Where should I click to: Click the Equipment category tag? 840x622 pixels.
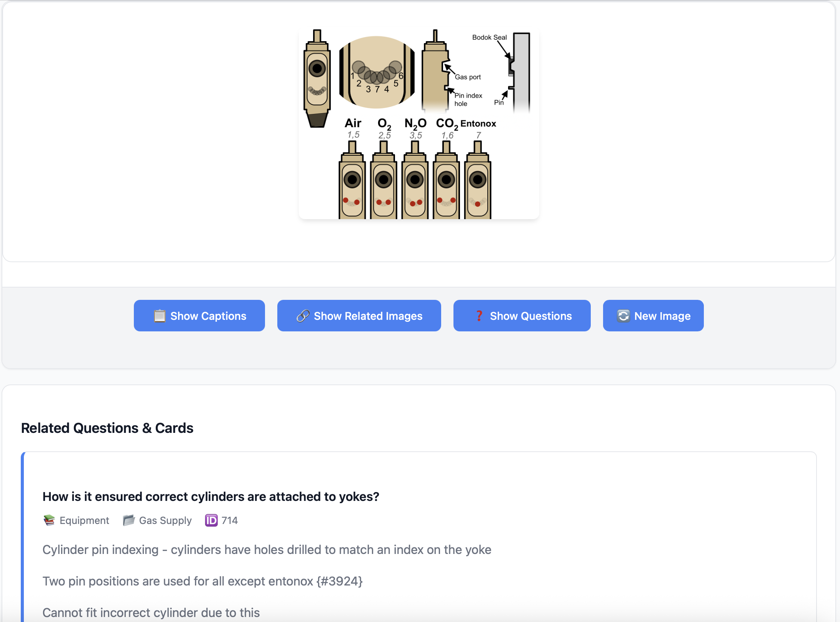pyautogui.click(x=84, y=520)
